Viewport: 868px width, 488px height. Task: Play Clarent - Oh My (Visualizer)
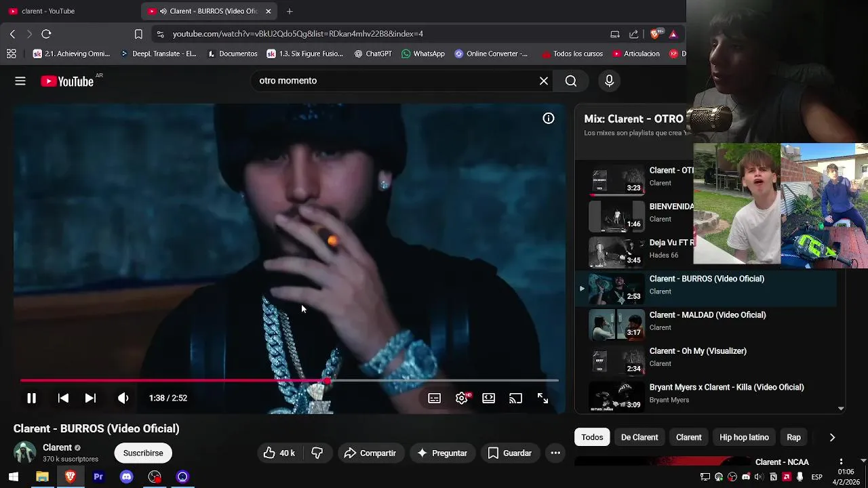coord(698,351)
